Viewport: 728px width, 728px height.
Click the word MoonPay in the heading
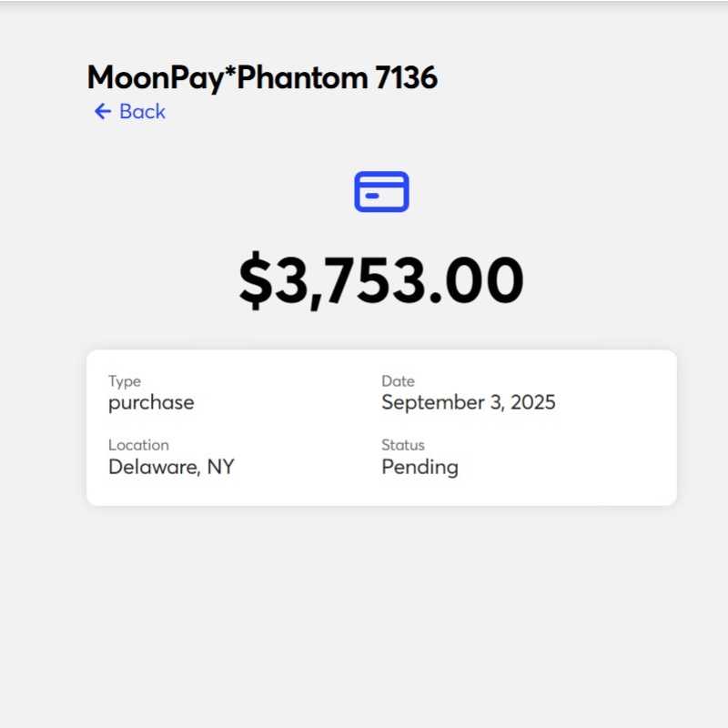tap(156, 78)
